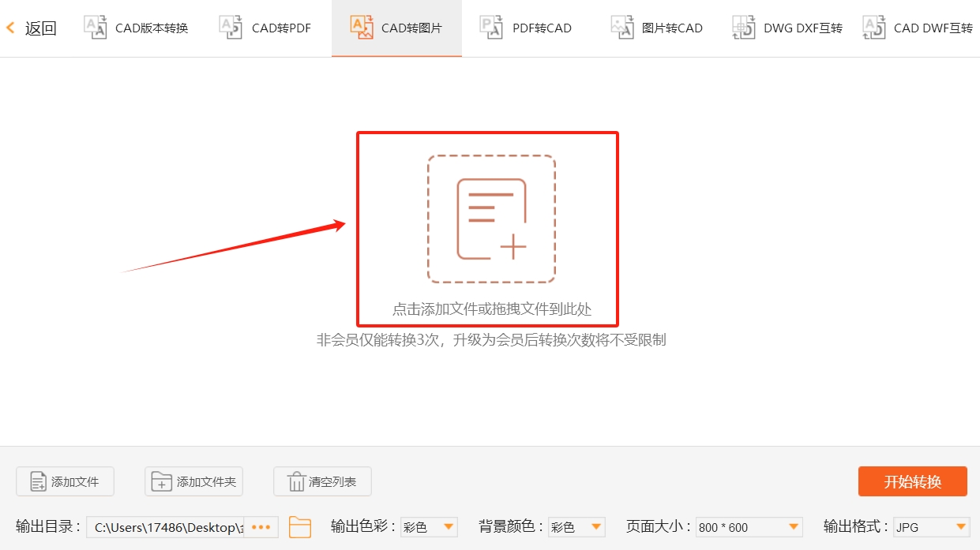980x550 pixels.
Task: Click the 返回 text label
Action: tap(40, 28)
